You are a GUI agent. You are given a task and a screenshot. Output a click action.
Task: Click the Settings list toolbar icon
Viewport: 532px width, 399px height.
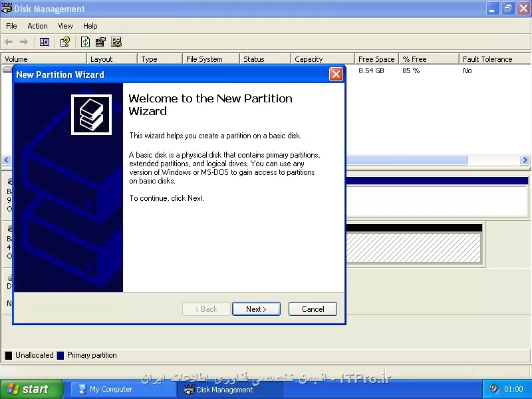pyautogui.click(x=116, y=42)
